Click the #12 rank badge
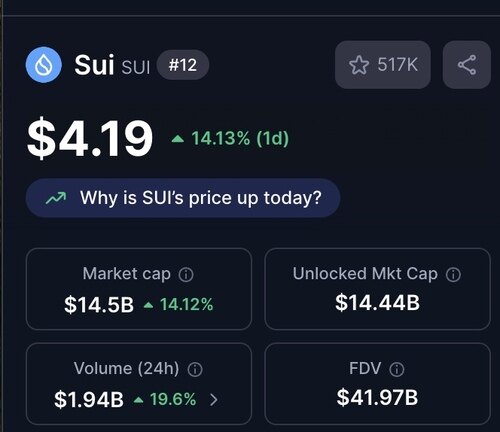Image resolution: width=500 pixels, height=432 pixels. point(183,65)
